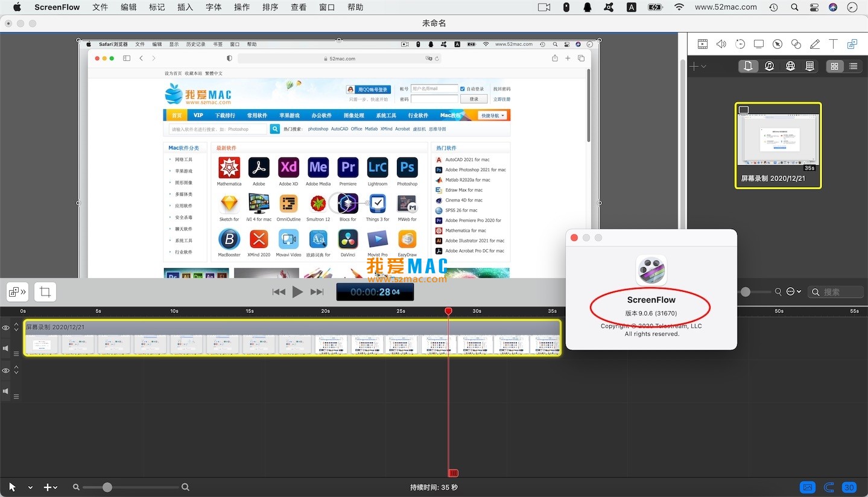The image size is (868, 497).
Task: Mute the first track's audio
Action: click(x=6, y=348)
